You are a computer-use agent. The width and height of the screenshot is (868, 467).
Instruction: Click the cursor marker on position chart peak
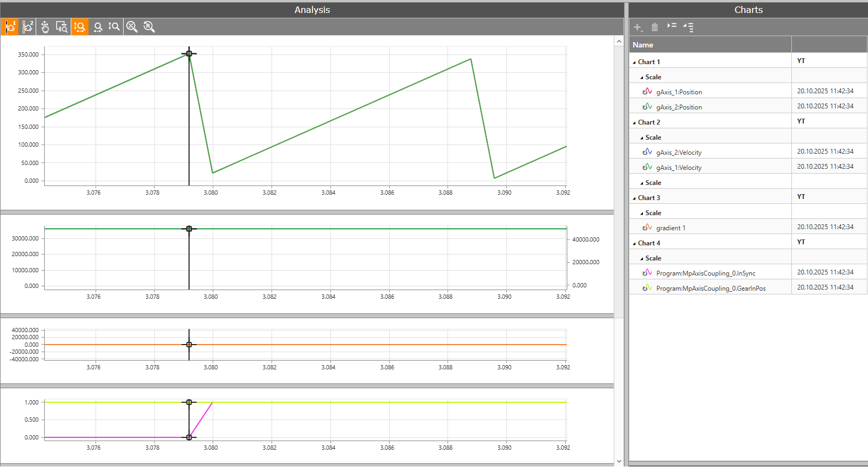click(189, 53)
